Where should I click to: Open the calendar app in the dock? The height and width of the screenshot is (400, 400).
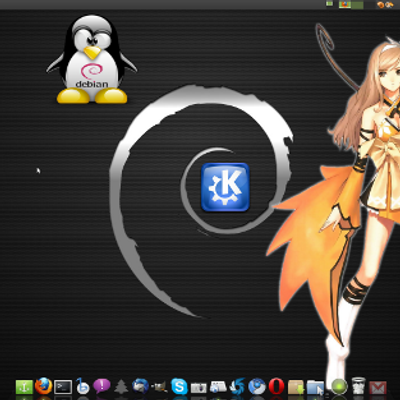click(x=218, y=387)
